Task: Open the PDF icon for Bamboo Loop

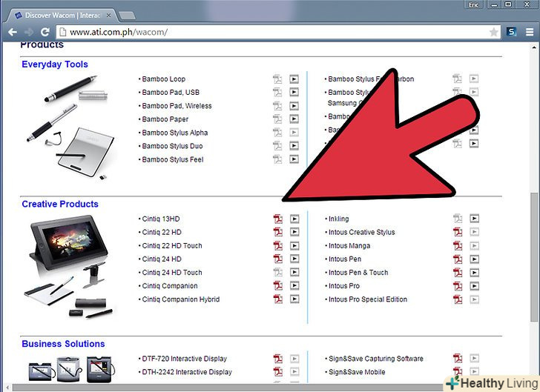Action: pyautogui.click(x=277, y=79)
